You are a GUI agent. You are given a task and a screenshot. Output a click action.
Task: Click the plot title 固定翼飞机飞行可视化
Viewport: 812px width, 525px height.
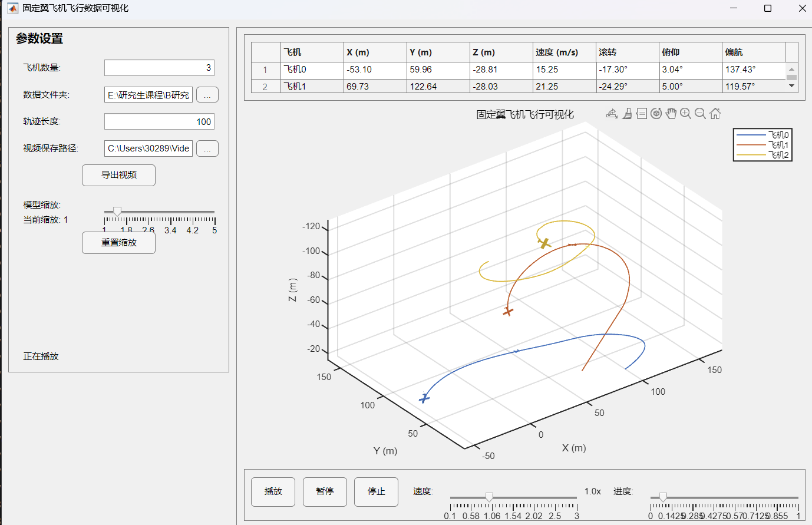coord(524,114)
